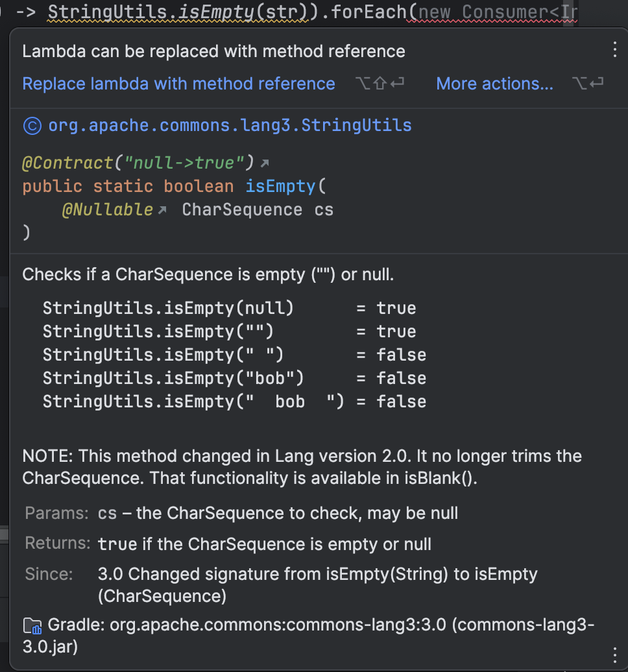This screenshot has width=628, height=672.
Task: Click the str argument in the editor line
Action: tap(274, 12)
